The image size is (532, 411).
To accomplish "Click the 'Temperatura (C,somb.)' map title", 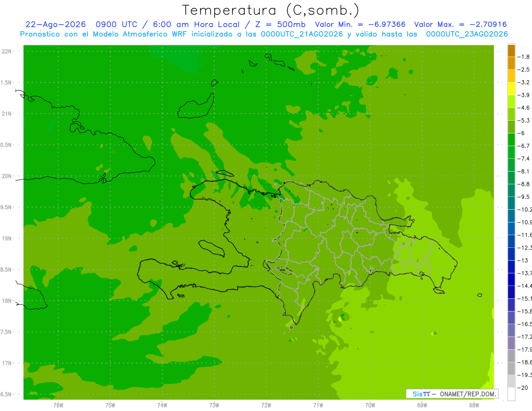I will (271, 10).
